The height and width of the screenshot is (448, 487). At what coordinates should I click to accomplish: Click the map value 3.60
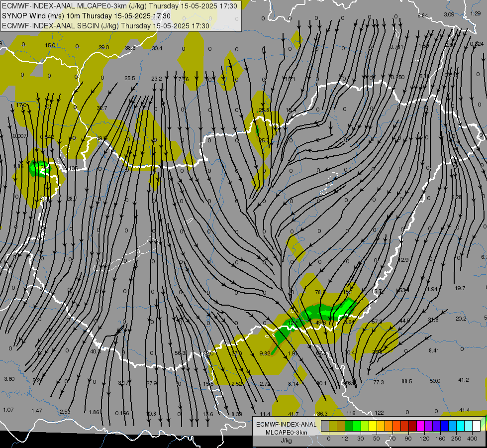[9, 379]
